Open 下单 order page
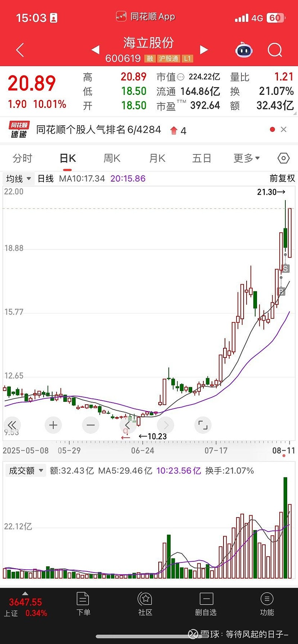Viewport: 298px width, 644px height. (83, 604)
